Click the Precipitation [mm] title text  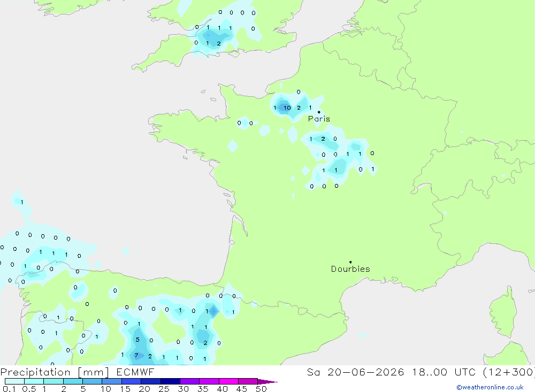point(55,372)
